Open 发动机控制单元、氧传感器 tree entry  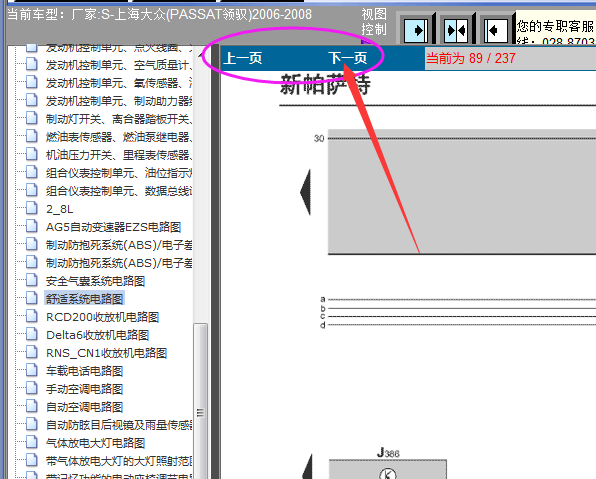click(x=119, y=83)
